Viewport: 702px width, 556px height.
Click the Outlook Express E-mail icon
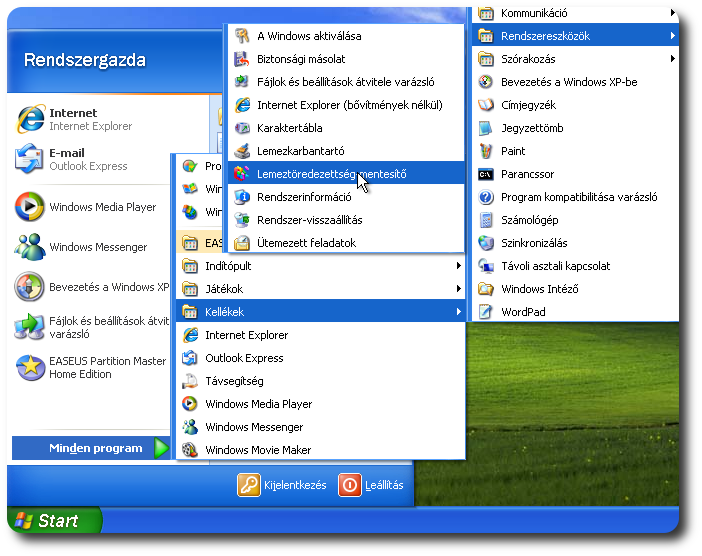pyautogui.click(x=29, y=159)
